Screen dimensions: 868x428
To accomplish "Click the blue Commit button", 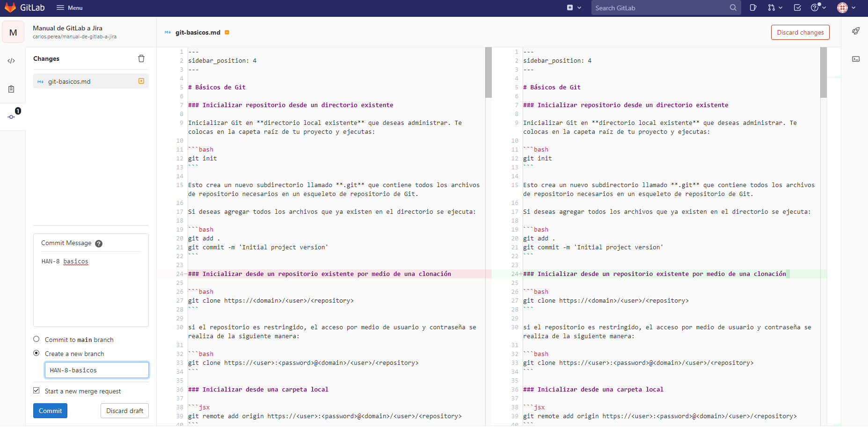I will pos(50,411).
